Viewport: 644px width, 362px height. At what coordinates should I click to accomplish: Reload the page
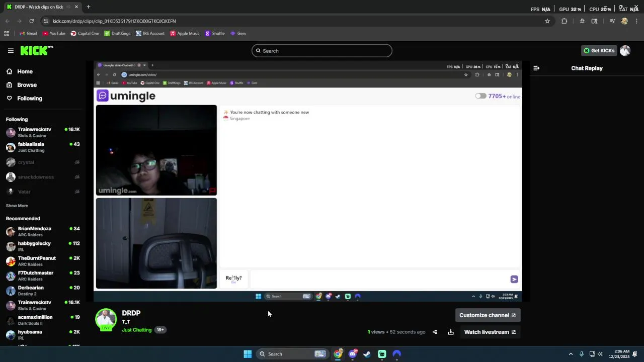(x=31, y=21)
